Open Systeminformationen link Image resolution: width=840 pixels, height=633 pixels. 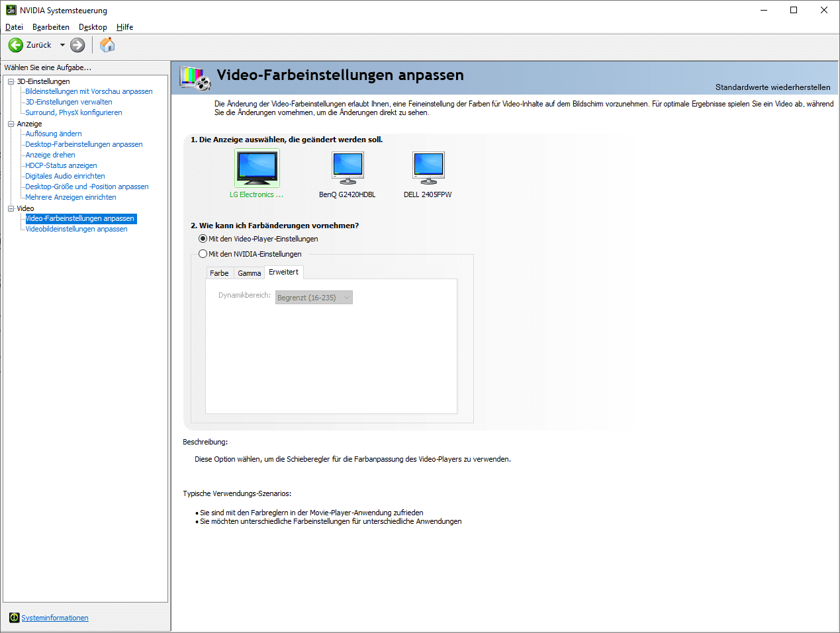(x=55, y=618)
